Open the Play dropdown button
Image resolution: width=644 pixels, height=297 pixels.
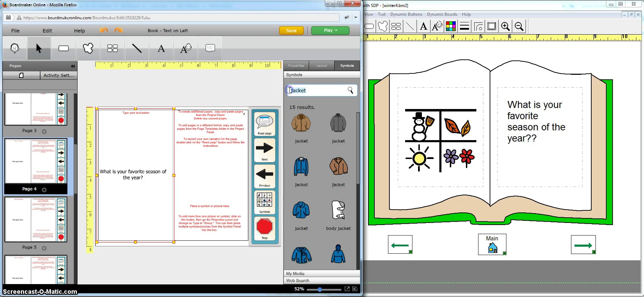330,30
